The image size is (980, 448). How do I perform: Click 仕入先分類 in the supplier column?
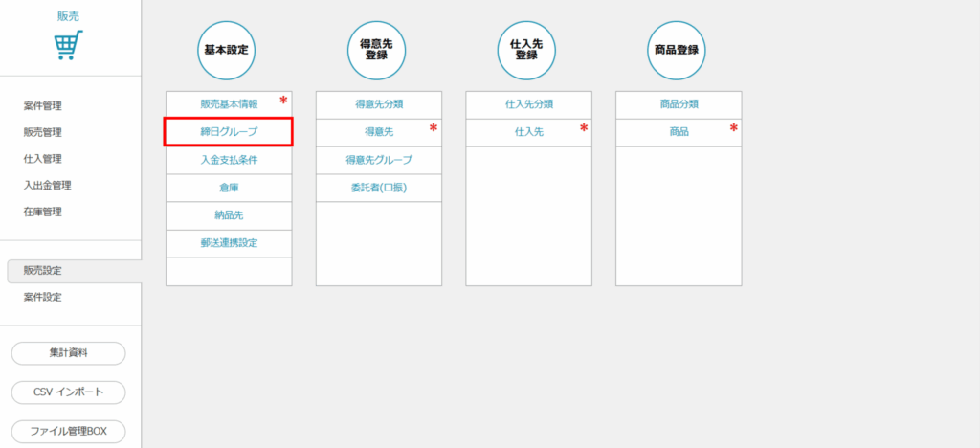click(528, 103)
